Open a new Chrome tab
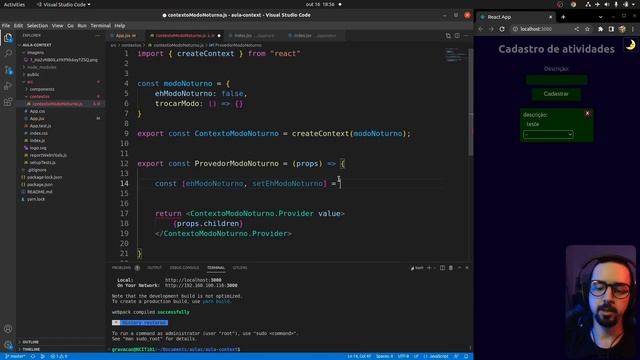Image resolution: width=640 pixels, height=360 pixels. coord(563,17)
